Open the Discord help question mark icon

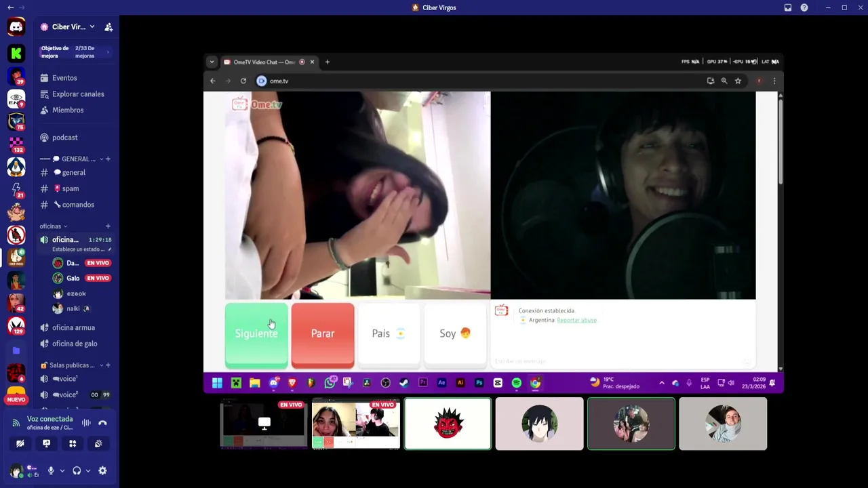click(804, 7)
